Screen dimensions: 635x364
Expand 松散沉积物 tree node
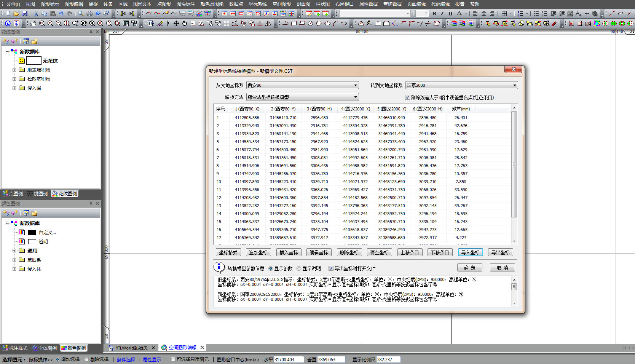tap(14, 79)
